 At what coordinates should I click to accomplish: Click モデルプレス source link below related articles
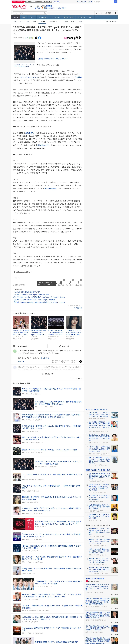[x=78, y=308]
